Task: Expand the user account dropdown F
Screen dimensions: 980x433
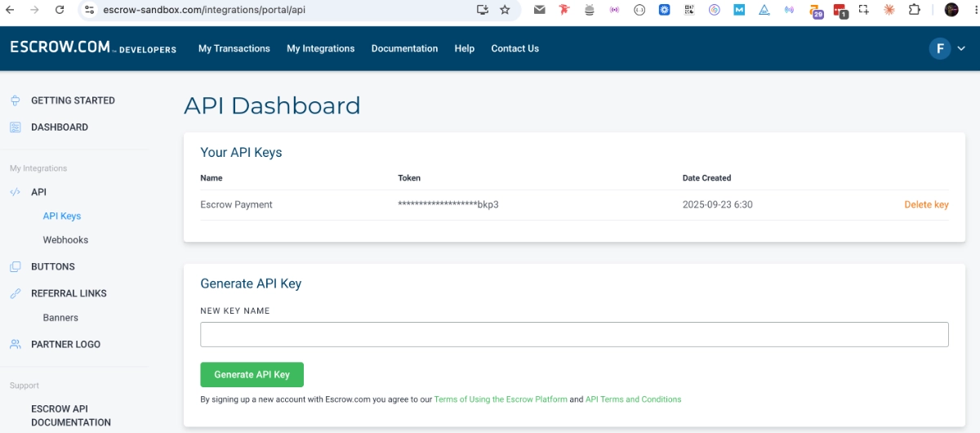Action: coord(947,49)
